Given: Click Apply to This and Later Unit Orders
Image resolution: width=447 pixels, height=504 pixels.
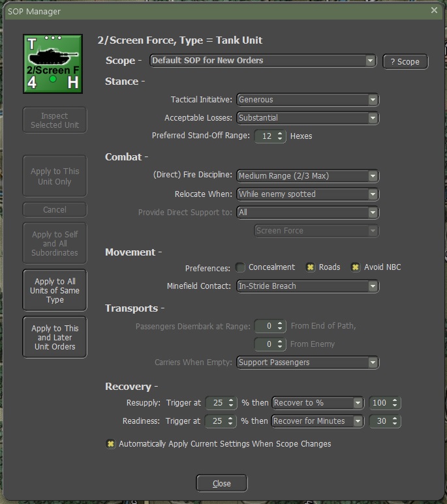Looking at the screenshot, I should click(x=55, y=337).
